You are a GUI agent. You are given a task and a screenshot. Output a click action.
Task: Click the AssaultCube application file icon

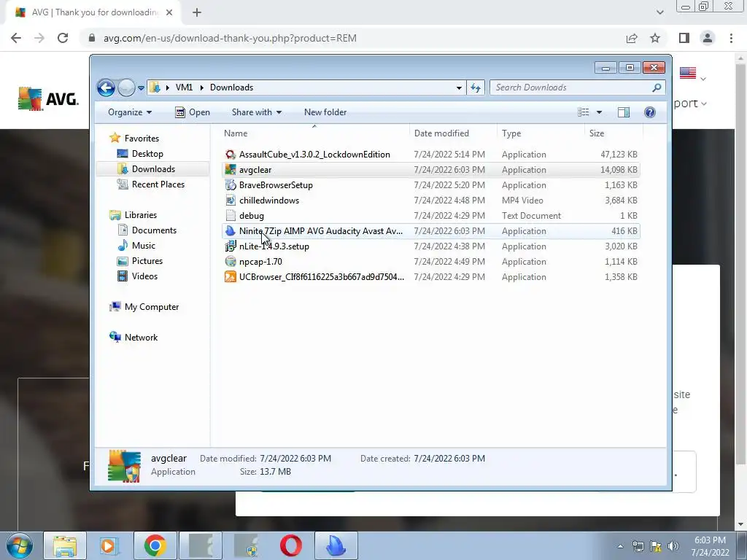(231, 155)
